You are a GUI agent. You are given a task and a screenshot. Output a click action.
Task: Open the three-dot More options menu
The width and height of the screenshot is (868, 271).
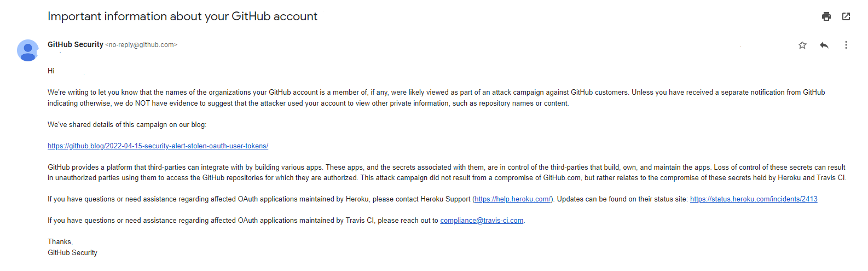click(x=846, y=45)
